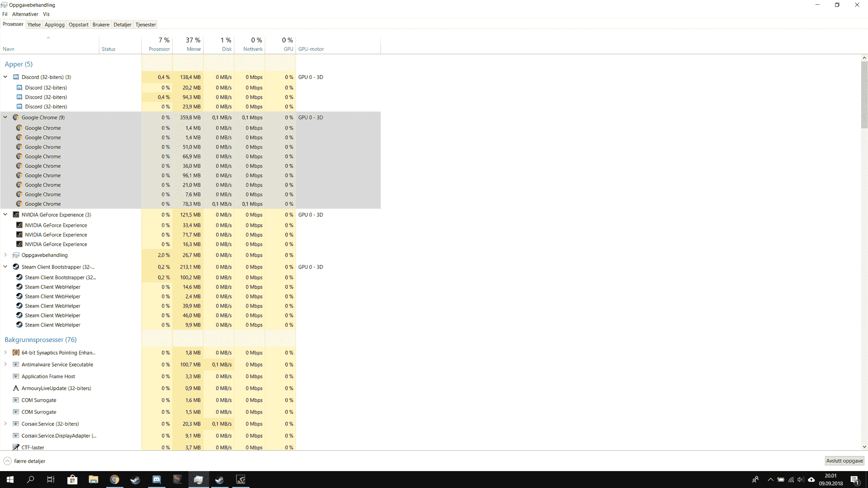Switch to Chrome from the taskbar

click(x=115, y=479)
